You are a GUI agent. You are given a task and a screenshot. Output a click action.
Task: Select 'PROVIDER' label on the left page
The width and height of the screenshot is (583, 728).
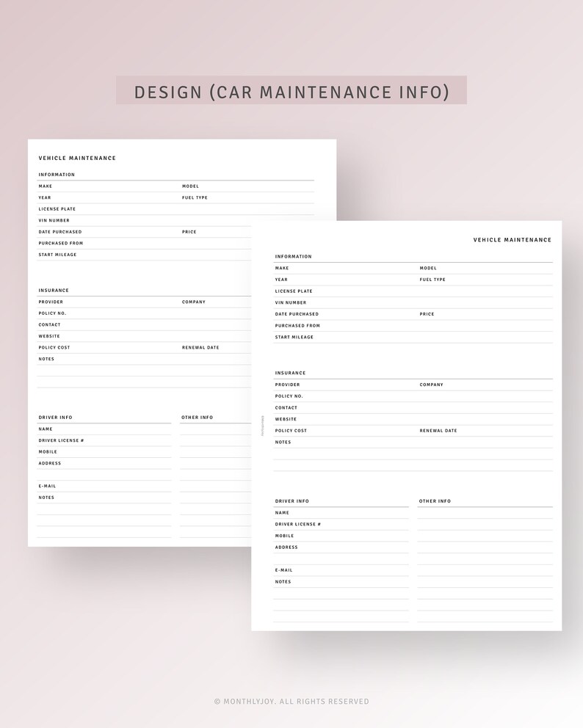click(x=51, y=302)
